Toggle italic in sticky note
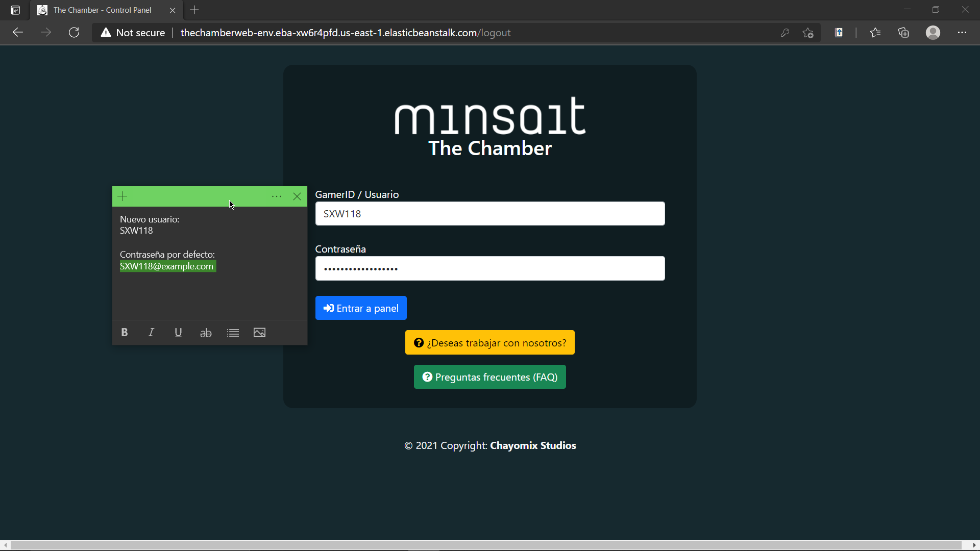This screenshot has height=551, width=980. tap(151, 333)
